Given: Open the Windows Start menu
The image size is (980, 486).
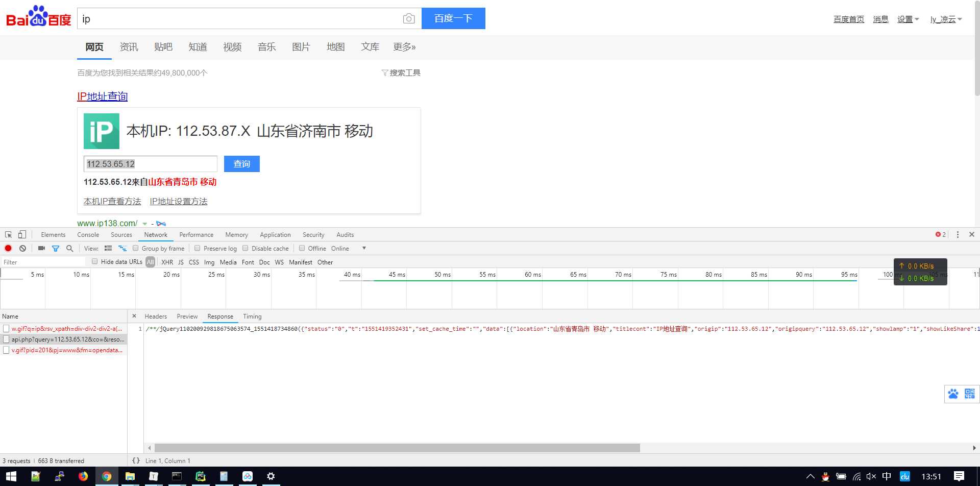Looking at the screenshot, I should 11,476.
